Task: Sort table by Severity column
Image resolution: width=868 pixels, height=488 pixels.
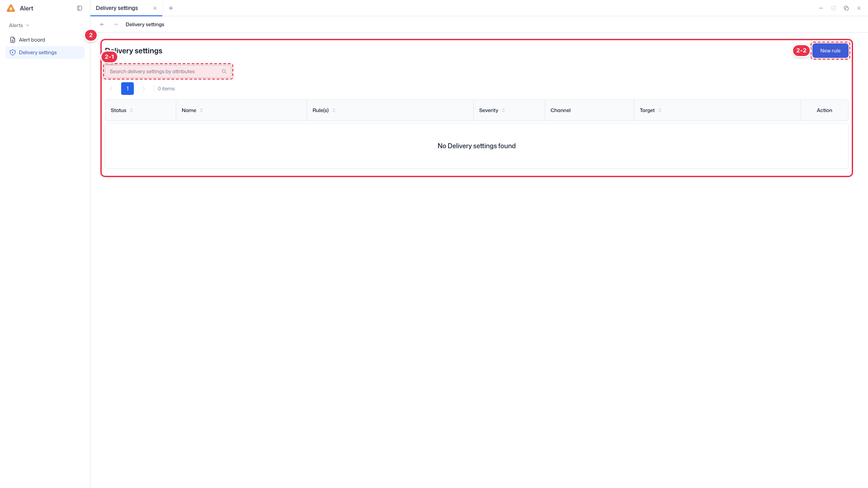Action: coord(504,110)
